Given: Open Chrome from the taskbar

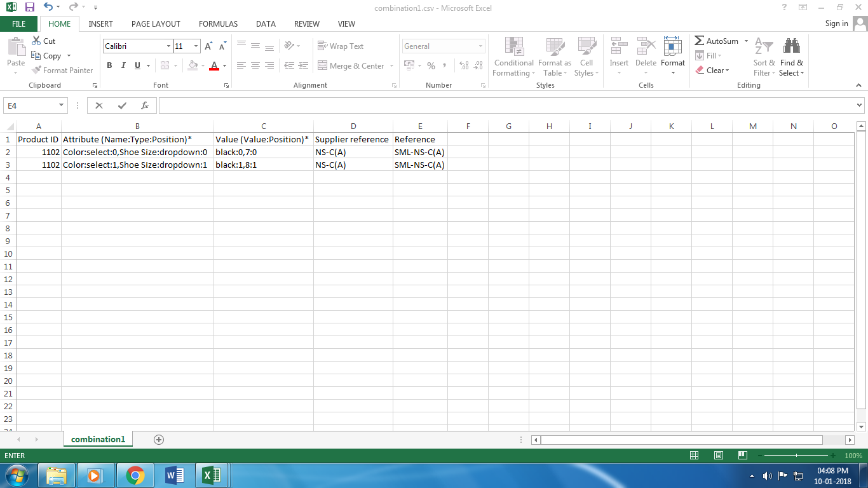Looking at the screenshot, I should coord(135,475).
